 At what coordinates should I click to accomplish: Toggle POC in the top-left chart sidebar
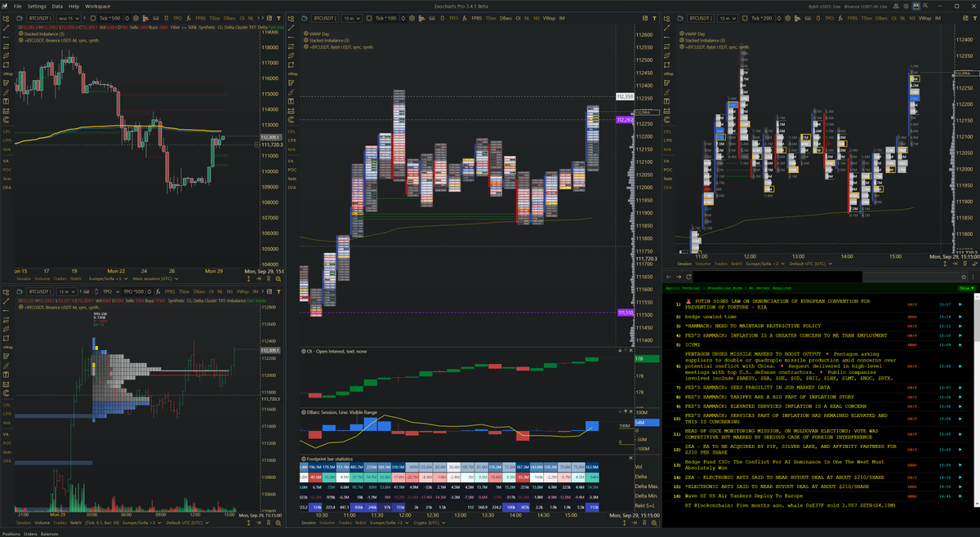[7, 170]
